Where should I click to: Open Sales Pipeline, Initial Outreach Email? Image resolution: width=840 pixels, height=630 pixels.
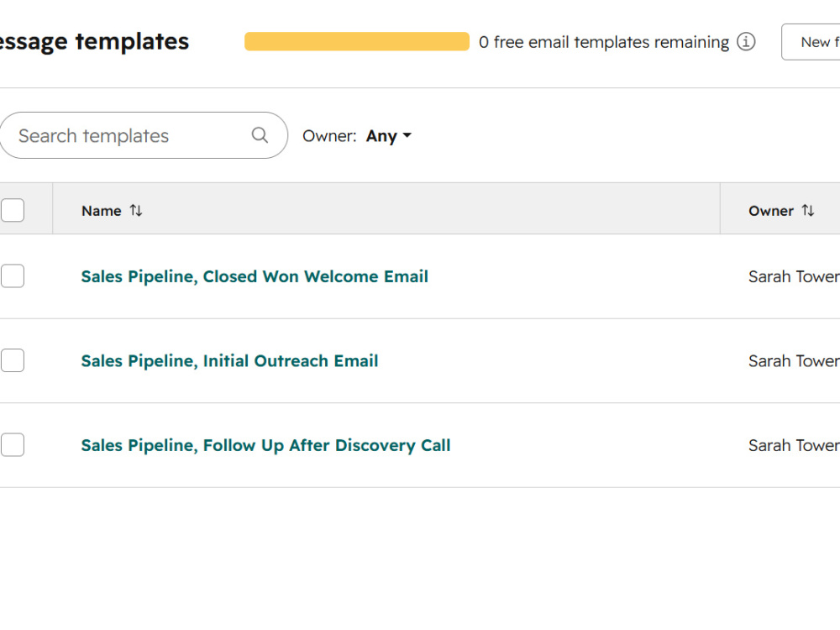click(229, 360)
